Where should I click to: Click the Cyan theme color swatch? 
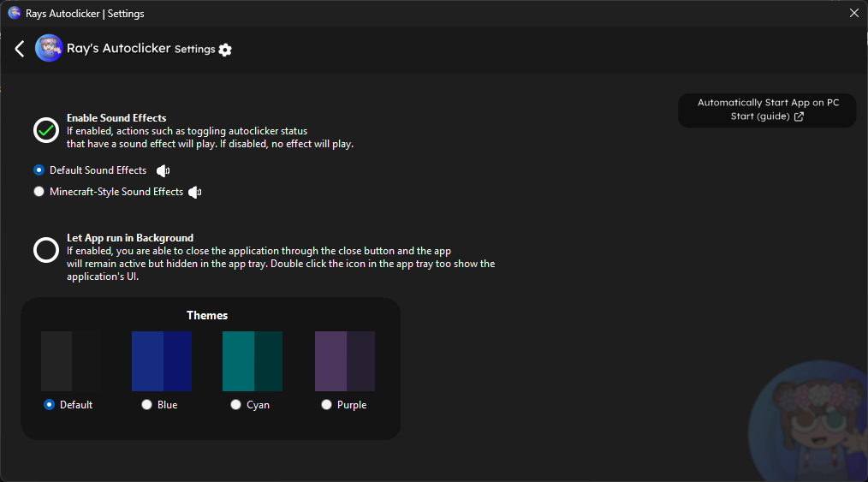coord(253,361)
